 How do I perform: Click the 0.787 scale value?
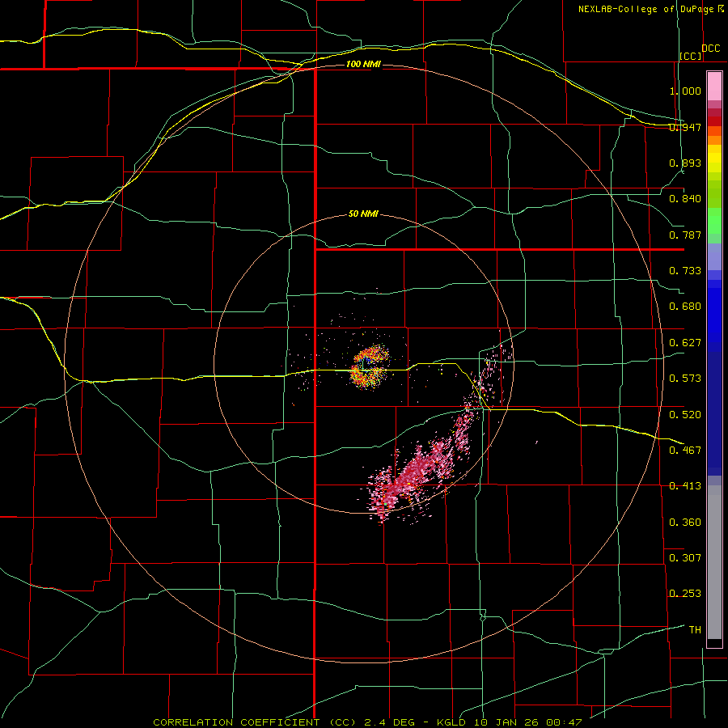pos(685,235)
